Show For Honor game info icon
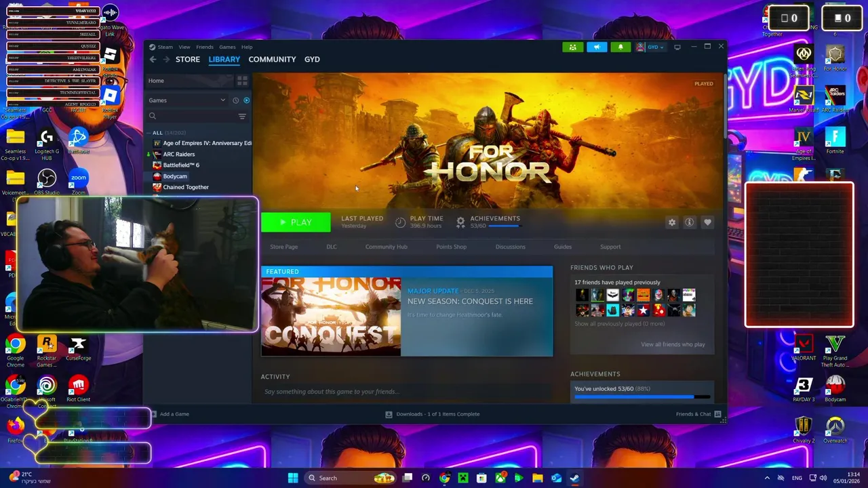The height and width of the screenshot is (488, 868). tap(689, 222)
